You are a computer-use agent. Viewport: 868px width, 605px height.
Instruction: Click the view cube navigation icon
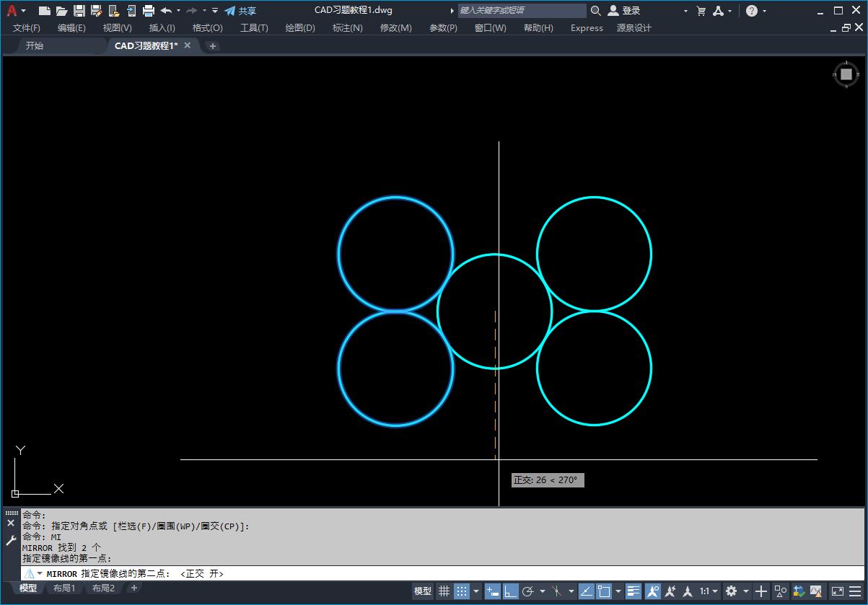[846, 74]
